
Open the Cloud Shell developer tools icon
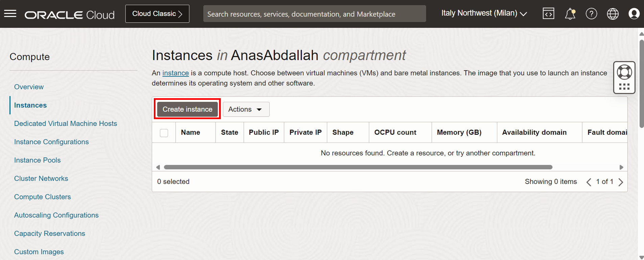pyautogui.click(x=548, y=14)
